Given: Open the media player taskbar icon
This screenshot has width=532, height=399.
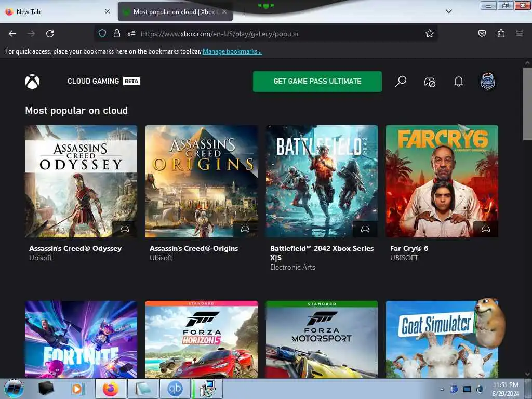Looking at the screenshot, I should (77, 389).
